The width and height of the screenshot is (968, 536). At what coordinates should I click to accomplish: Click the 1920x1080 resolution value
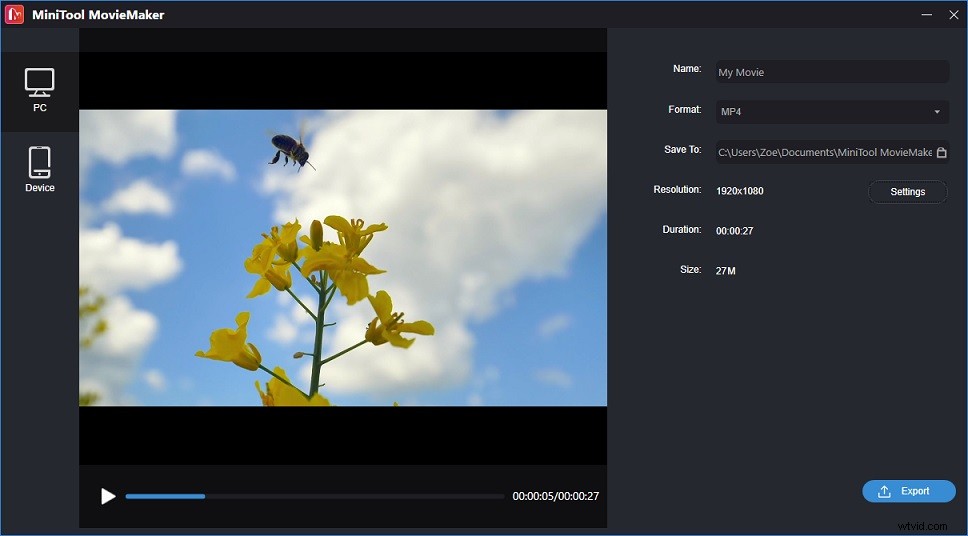pyautogui.click(x=740, y=191)
